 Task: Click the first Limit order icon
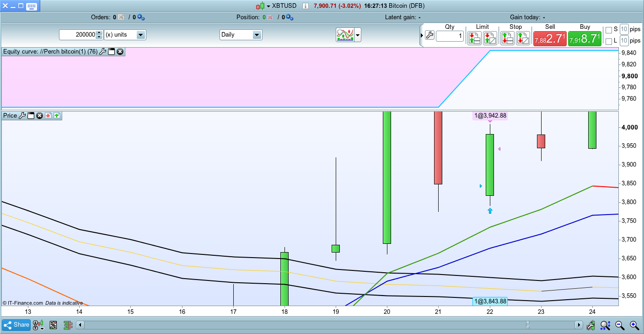point(474,38)
